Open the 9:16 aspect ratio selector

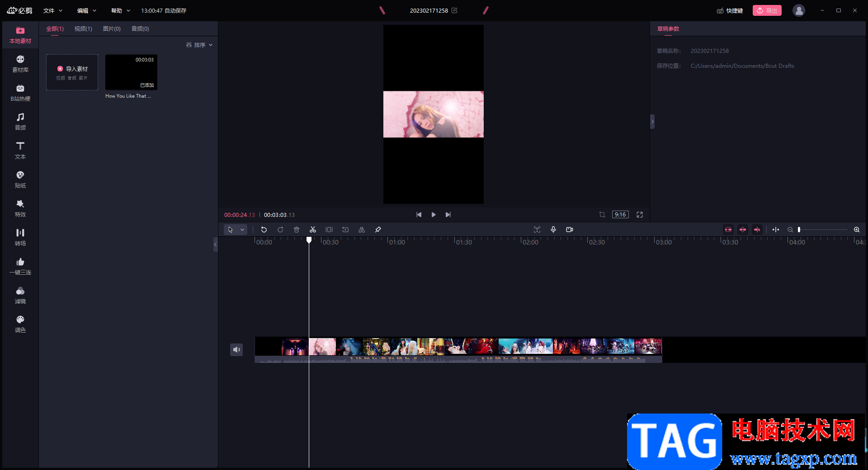pyautogui.click(x=620, y=215)
